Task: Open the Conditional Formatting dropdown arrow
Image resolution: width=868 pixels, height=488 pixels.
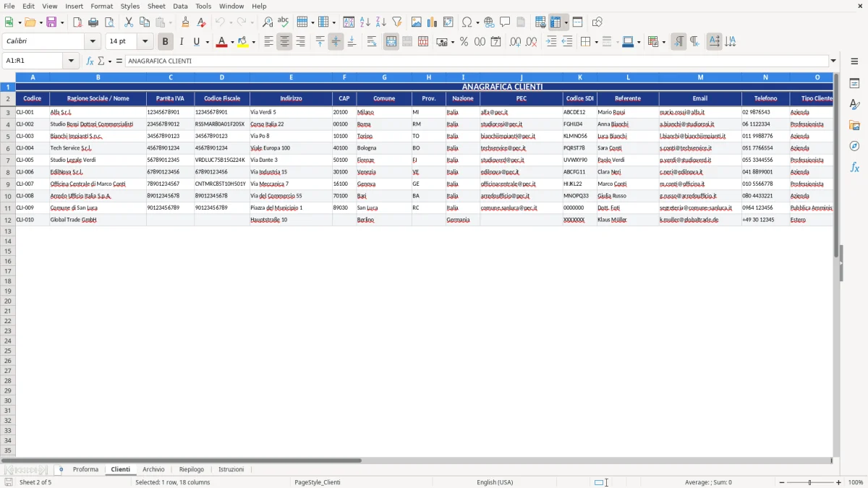Action: point(663,42)
